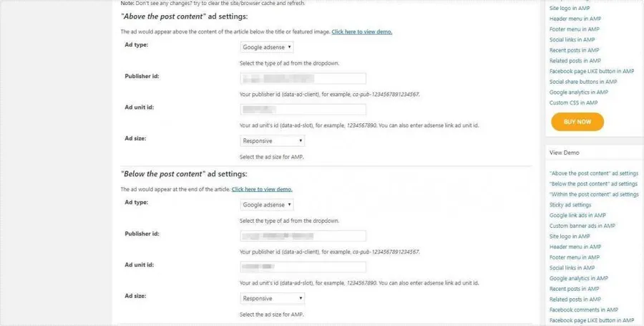Select 'Recent posts in AMP' in top list
644x326 pixels.
click(x=574, y=50)
